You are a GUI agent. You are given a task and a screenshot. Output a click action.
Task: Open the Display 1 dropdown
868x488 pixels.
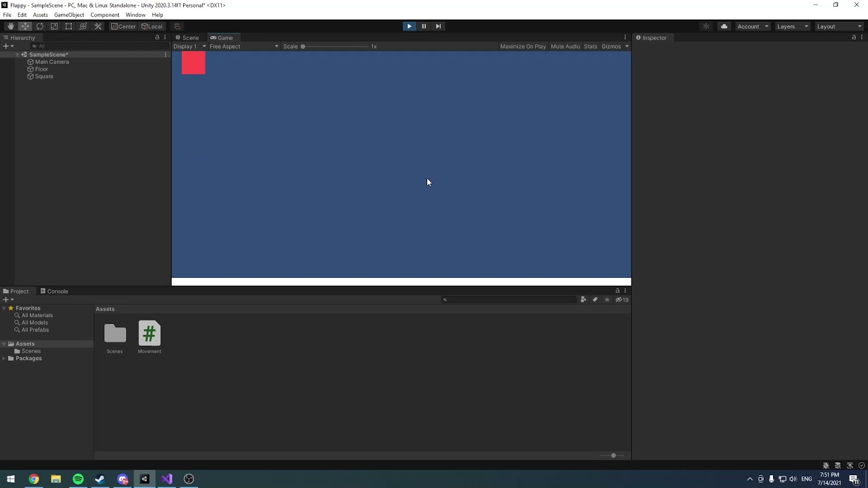click(187, 46)
